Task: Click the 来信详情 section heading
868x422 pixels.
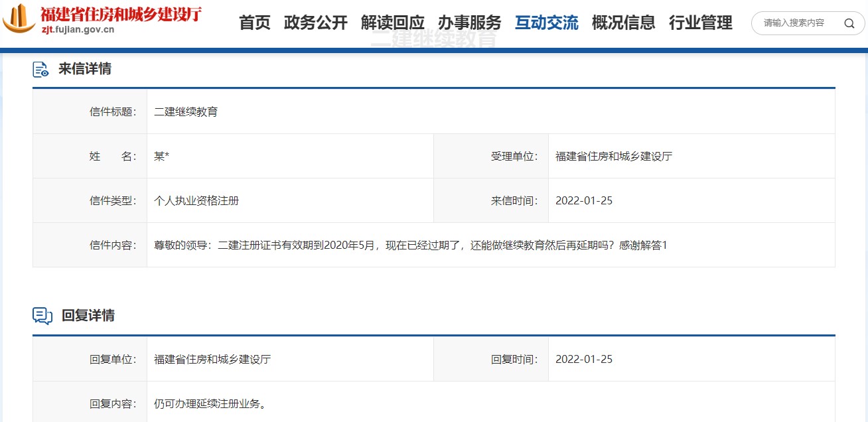Action: coord(85,68)
